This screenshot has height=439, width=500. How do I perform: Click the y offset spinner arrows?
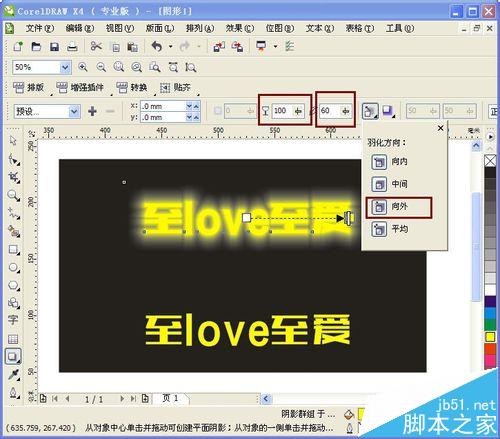tap(193, 117)
